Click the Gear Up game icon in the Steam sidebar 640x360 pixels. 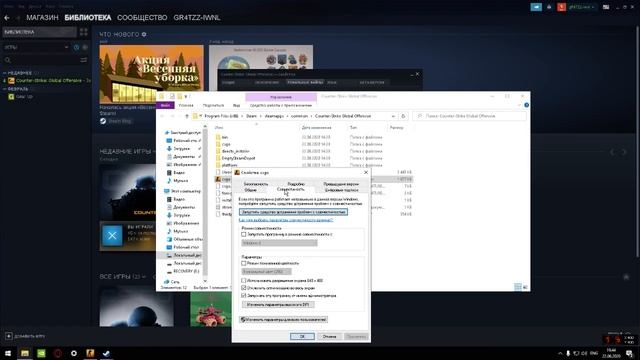click(x=11, y=97)
